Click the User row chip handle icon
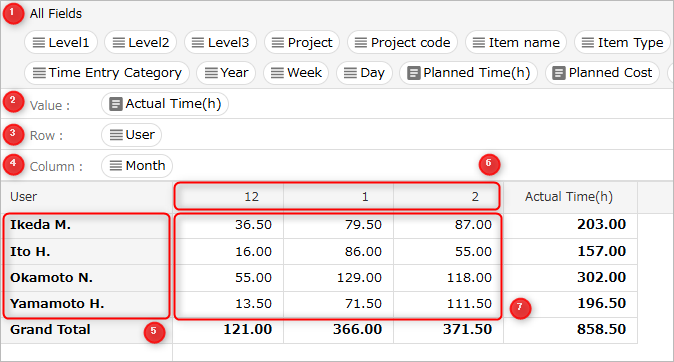 tap(116, 135)
